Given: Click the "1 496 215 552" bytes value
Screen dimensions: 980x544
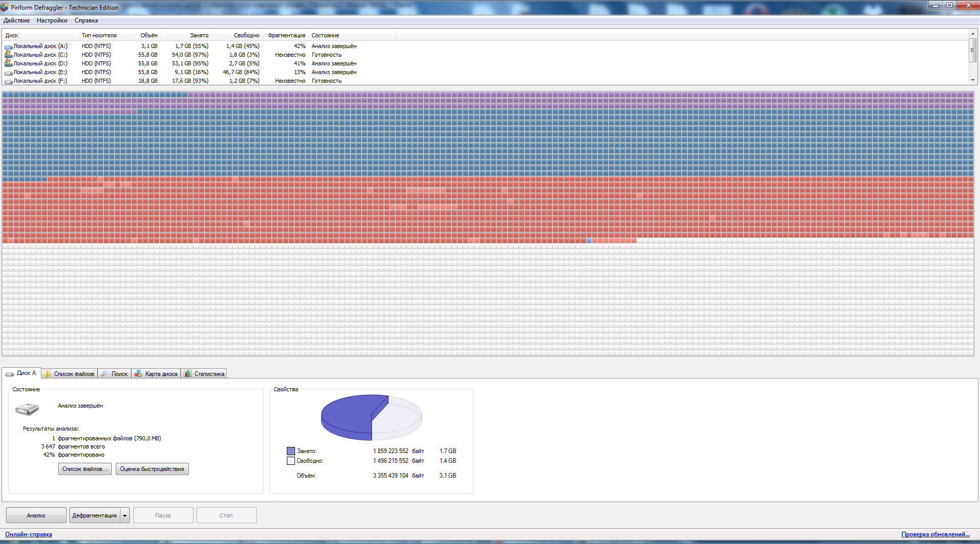Looking at the screenshot, I should (390, 461).
